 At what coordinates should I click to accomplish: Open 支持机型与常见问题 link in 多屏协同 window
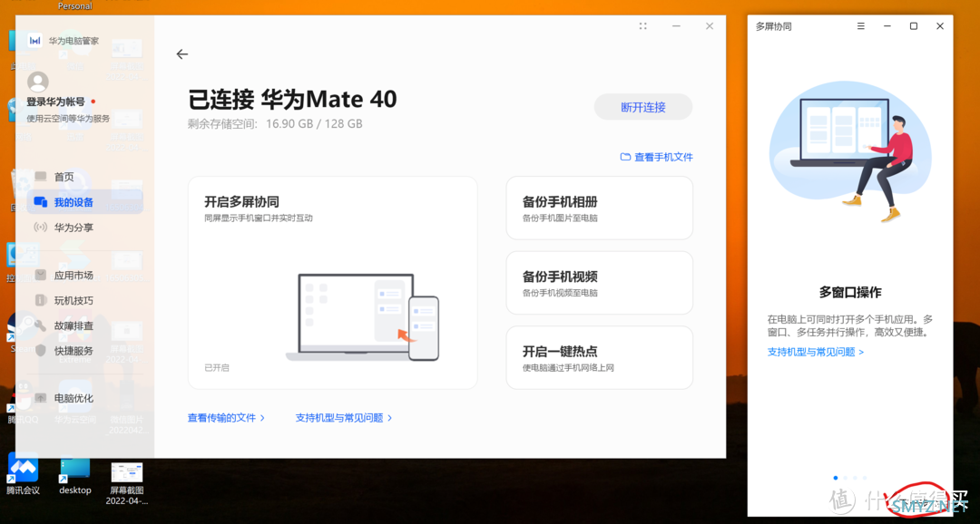[x=816, y=353]
